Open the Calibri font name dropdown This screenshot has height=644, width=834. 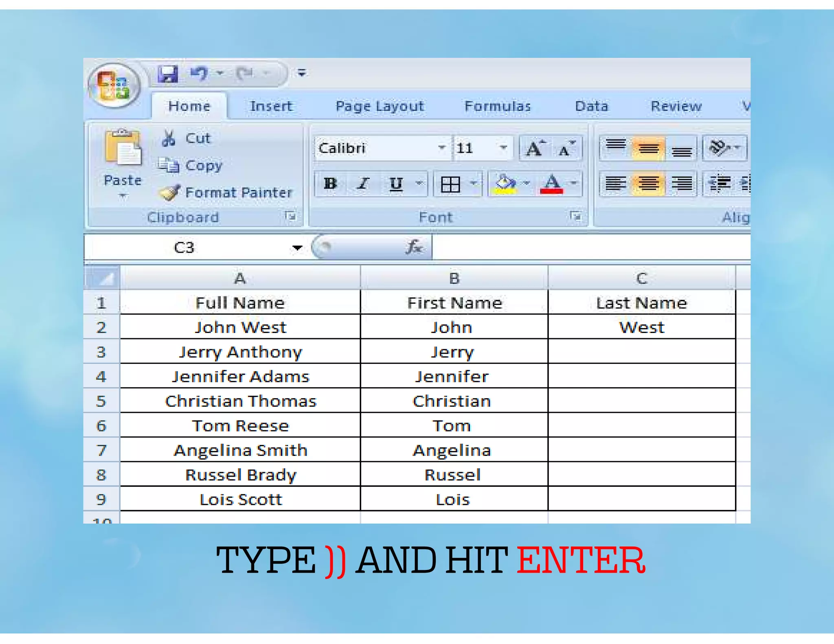441,148
